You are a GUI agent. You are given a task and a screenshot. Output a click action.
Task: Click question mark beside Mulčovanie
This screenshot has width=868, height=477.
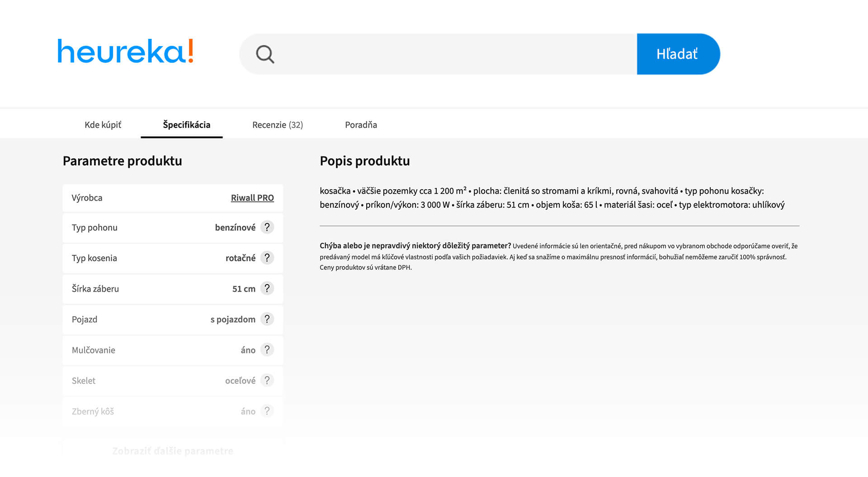pos(267,350)
